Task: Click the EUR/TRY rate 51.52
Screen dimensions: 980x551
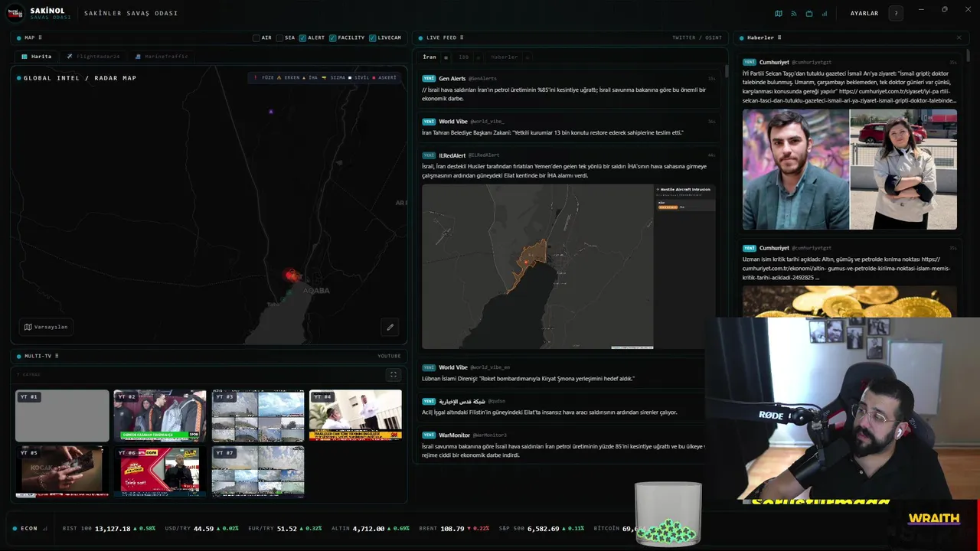Action: [x=287, y=529]
